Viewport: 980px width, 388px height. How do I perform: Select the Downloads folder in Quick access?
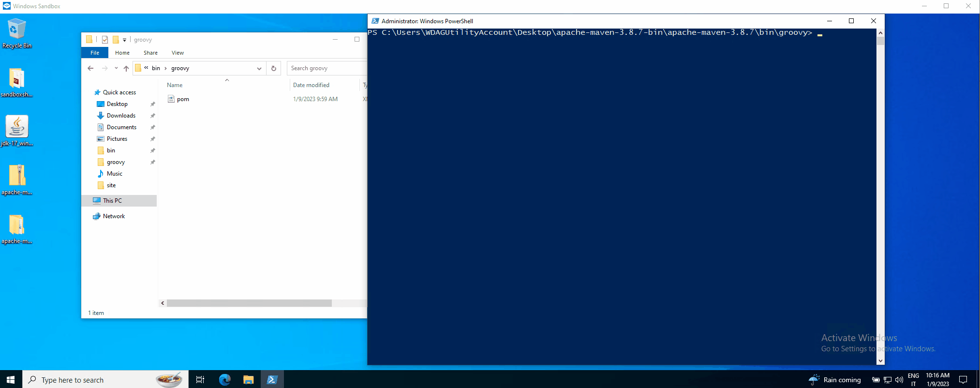click(121, 116)
